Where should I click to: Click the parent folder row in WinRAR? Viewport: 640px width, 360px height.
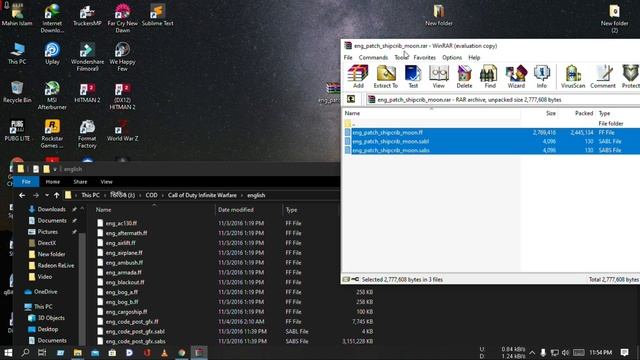click(x=491, y=123)
